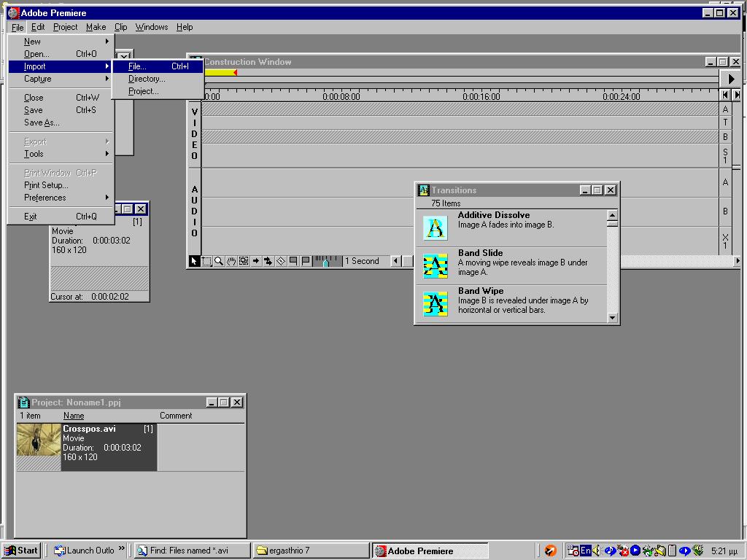The height and width of the screenshot is (560, 747).
Task: Sort by Name column header
Action: coord(74,416)
